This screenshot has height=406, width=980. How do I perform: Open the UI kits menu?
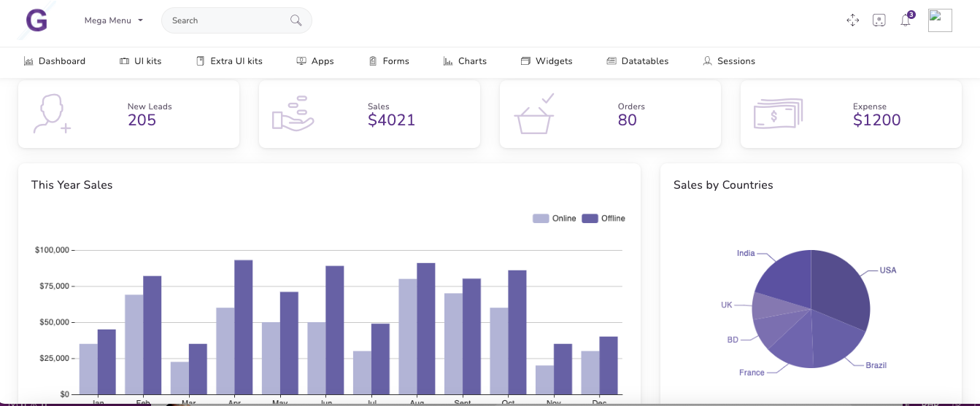tap(141, 61)
